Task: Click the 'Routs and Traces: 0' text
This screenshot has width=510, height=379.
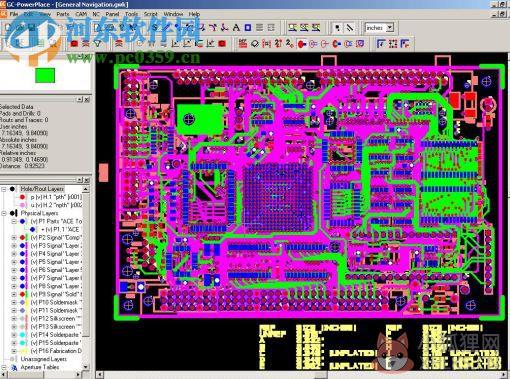Action: pos(24,120)
